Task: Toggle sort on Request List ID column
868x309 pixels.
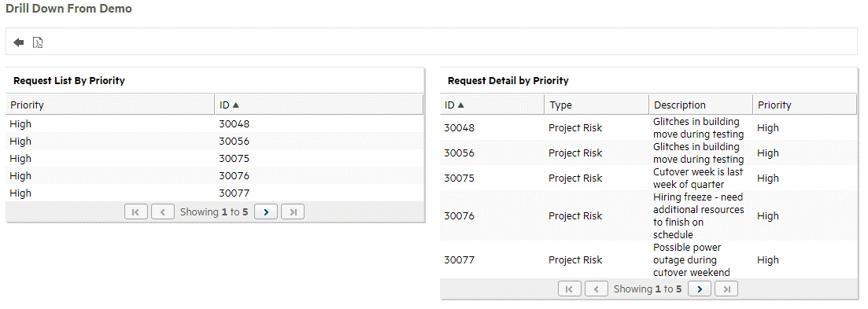Action: 319,105
